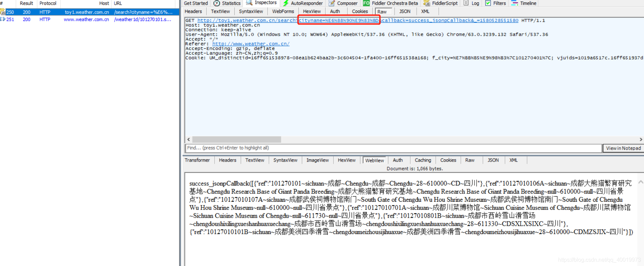
Task: Open response Headers tab
Action: 228,160
